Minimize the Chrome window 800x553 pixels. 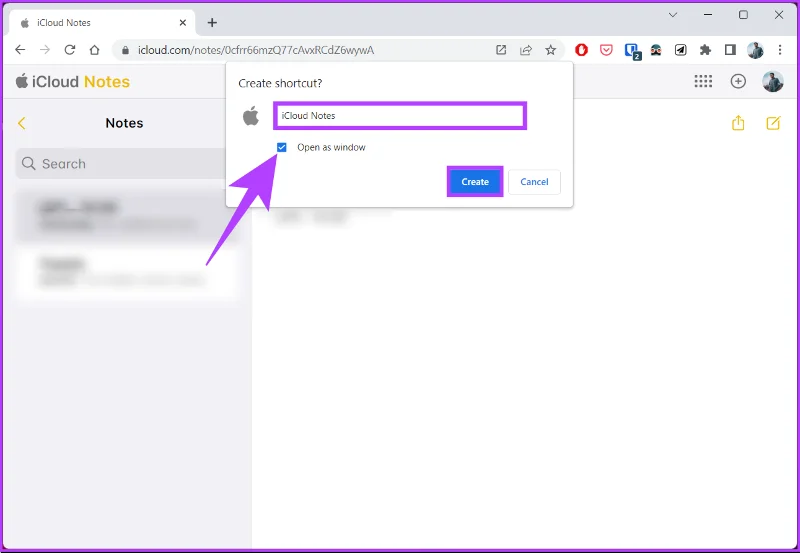(708, 15)
